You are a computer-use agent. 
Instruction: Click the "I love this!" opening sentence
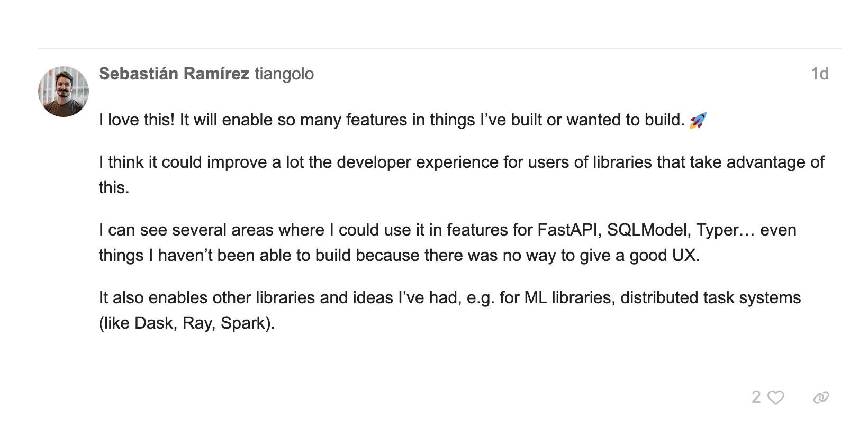[x=137, y=120]
